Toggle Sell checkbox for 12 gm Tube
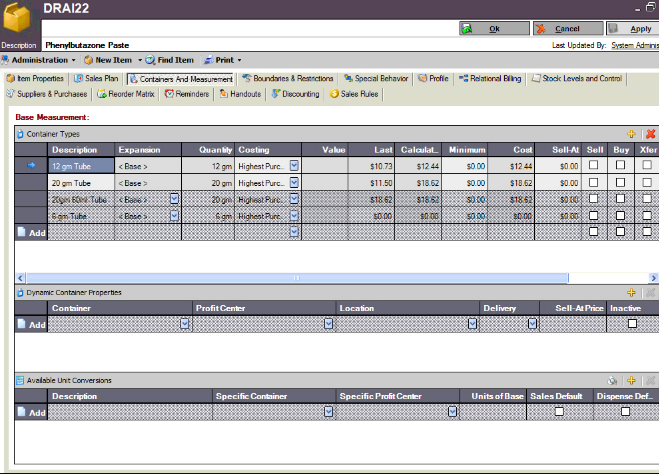The image size is (659, 474). coord(594,165)
